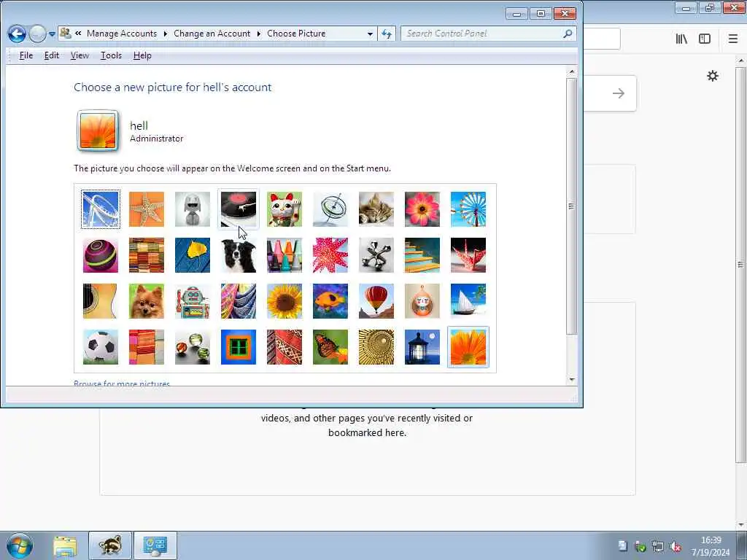The width and height of the screenshot is (747, 560).
Task: Choose the hot air balloon picture
Action: (376, 301)
